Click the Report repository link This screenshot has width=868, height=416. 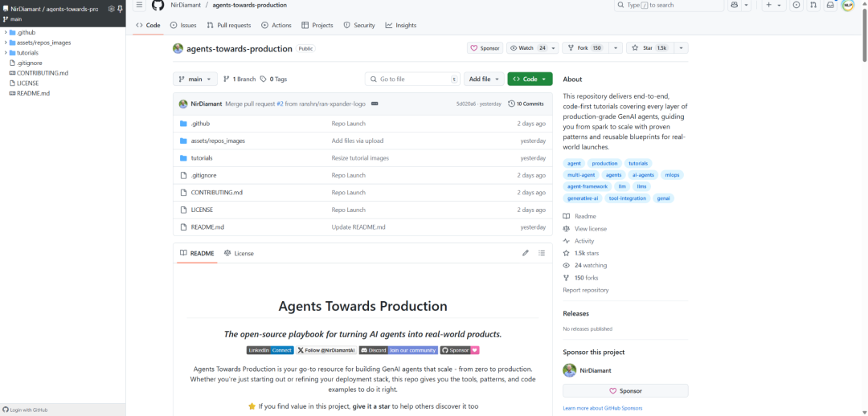pos(586,290)
